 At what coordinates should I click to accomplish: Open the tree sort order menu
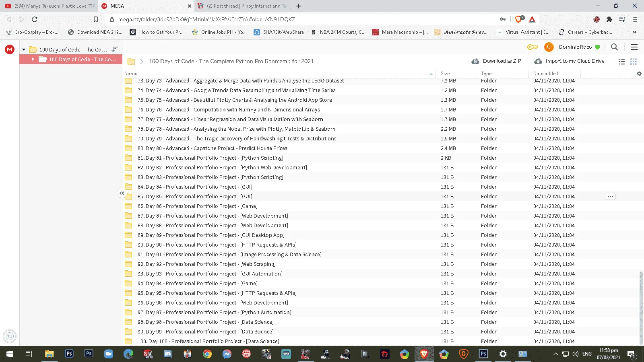click(x=115, y=49)
